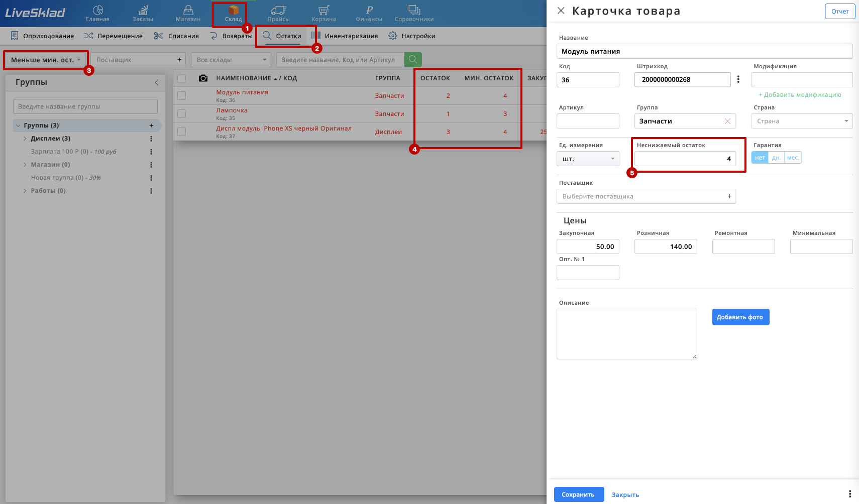Check the Лампочка row checkbox

point(182,113)
